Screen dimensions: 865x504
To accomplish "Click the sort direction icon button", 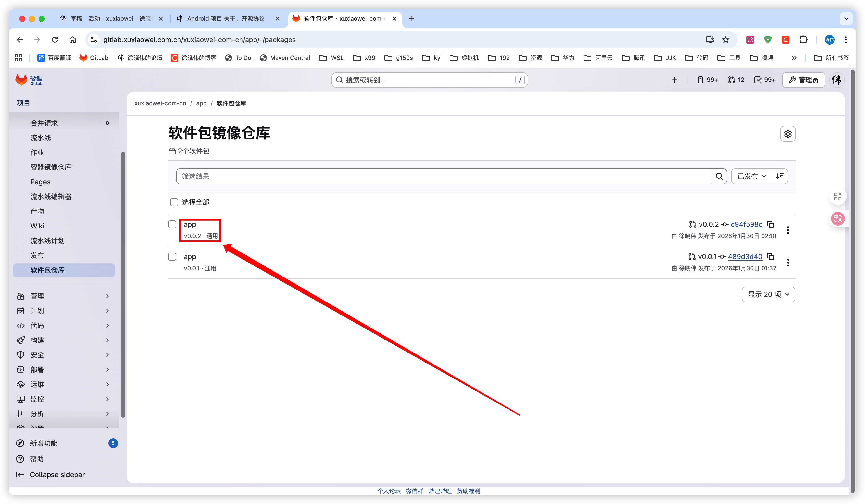I will (779, 176).
